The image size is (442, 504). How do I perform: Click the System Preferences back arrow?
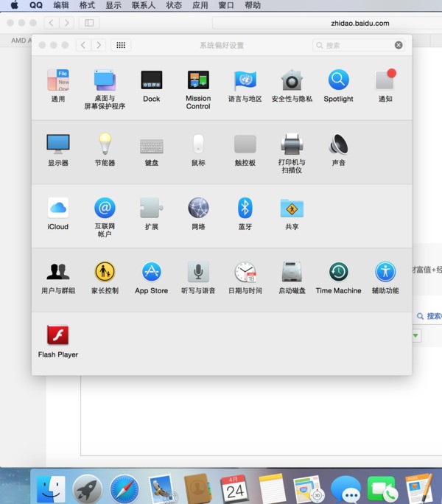click(83, 45)
